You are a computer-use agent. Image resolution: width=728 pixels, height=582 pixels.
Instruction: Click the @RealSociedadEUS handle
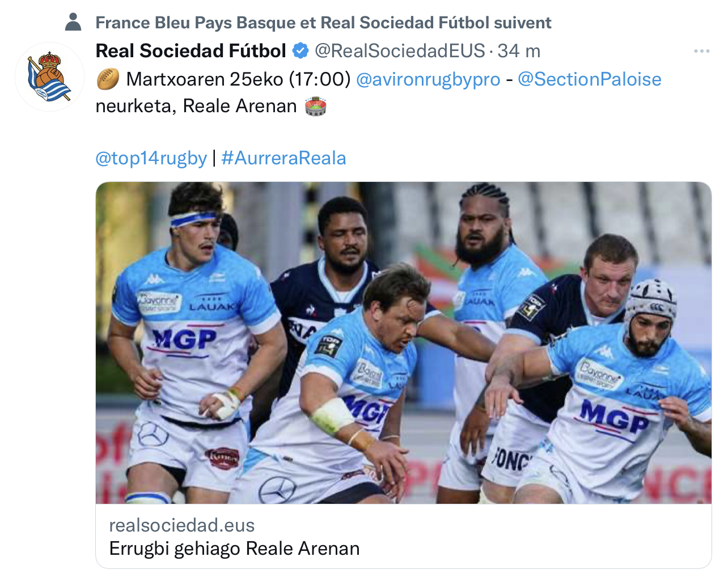[x=400, y=51]
